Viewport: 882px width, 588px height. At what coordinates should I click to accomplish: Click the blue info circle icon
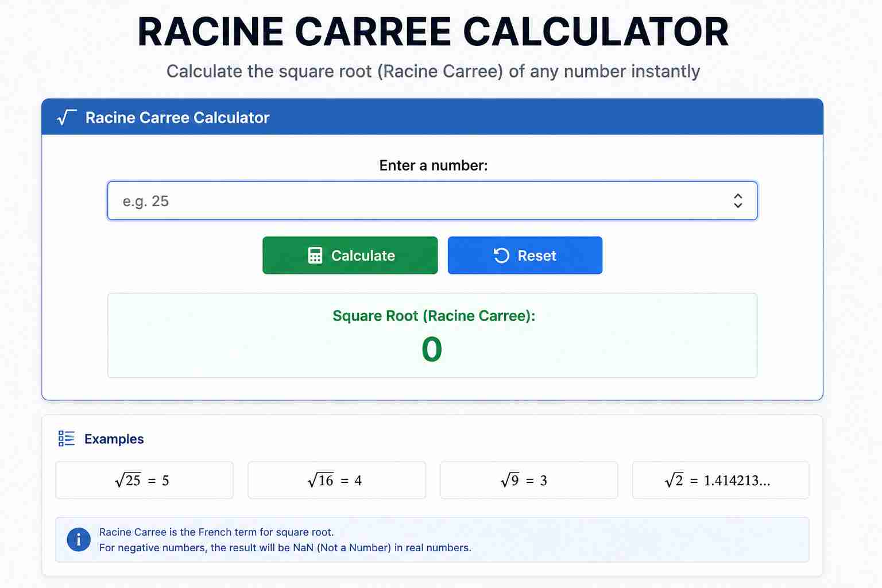point(79,540)
